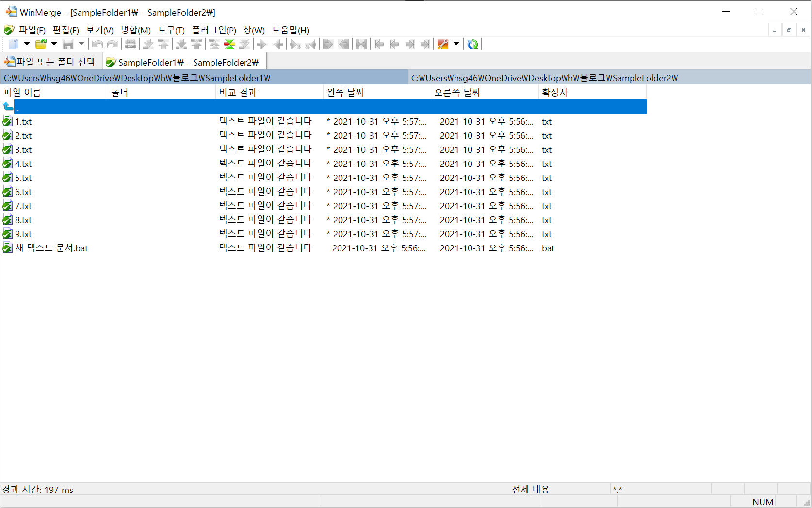Image resolution: width=812 pixels, height=508 pixels.
Task: Restore the inner document window
Action: pos(789,30)
